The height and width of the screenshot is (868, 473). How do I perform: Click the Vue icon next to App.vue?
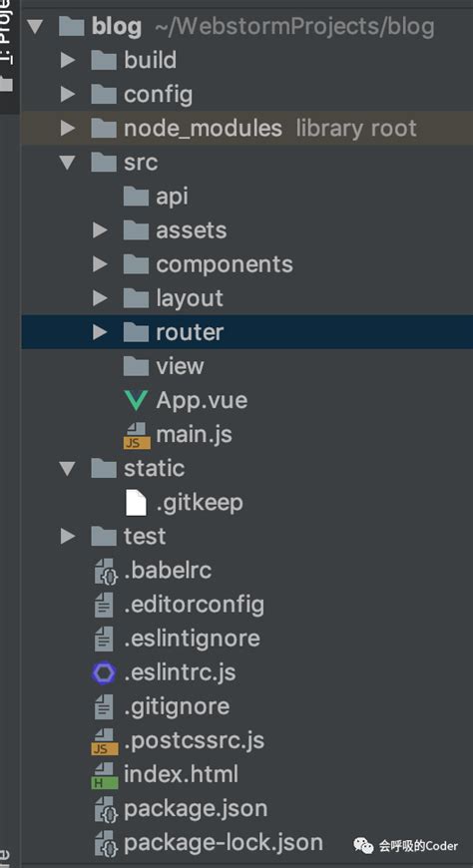[x=136, y=401]
